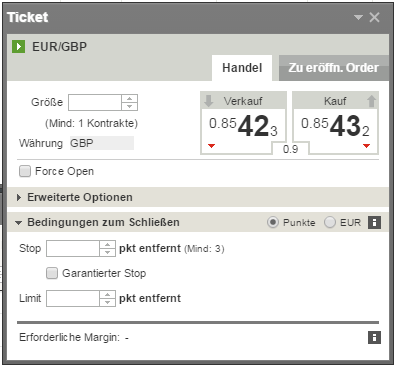Decrease Limit with the down stepper
The height and width of the screenshot is (365, 394).
click(x=107, y=302)
